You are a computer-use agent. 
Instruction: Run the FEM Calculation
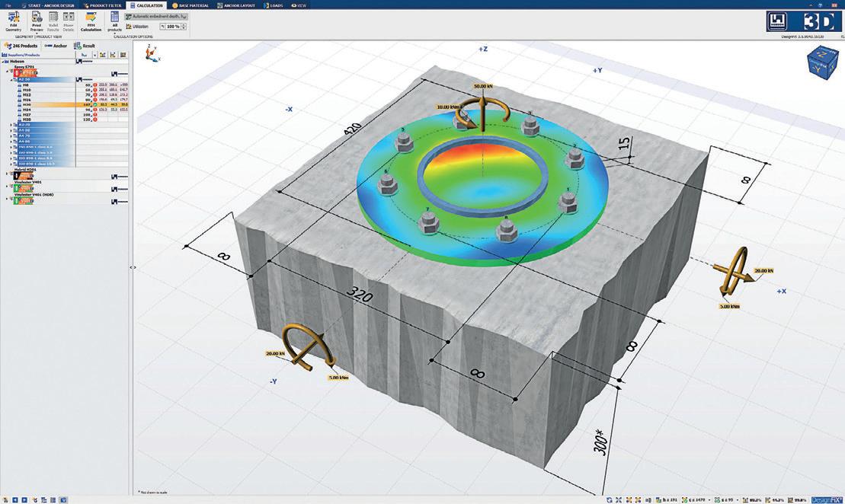(91, 21)
